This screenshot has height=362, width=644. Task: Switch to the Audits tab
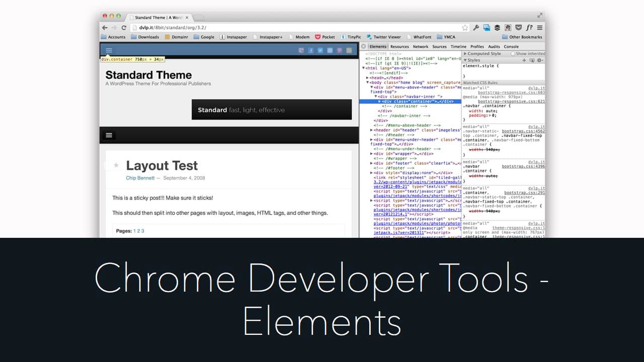[x=494, y=46]
